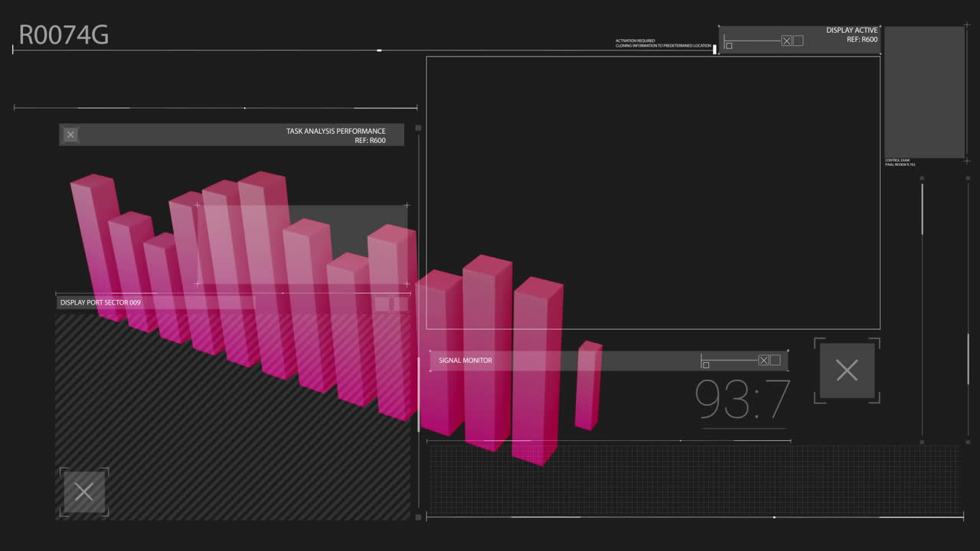Adjust the slider in the Display Active panel

click(x=754, y=40)
